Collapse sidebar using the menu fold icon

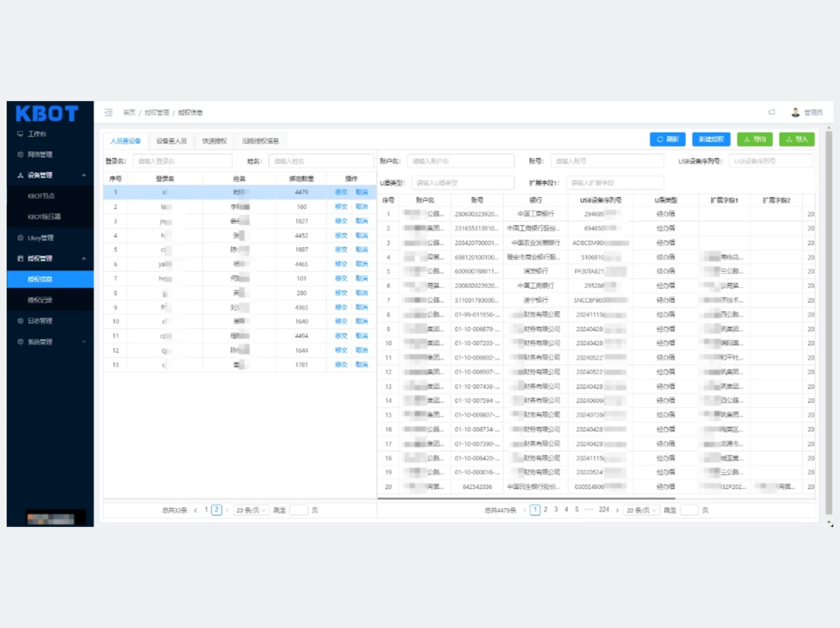pos(108,113)
